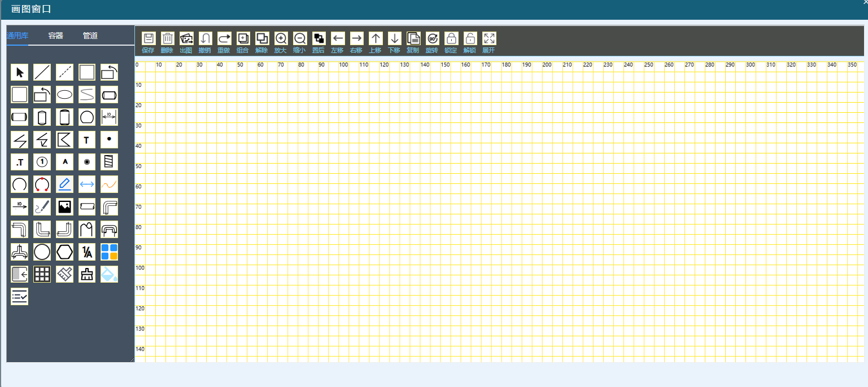Select the circled number 1 tool

click(x=42, y=162)
